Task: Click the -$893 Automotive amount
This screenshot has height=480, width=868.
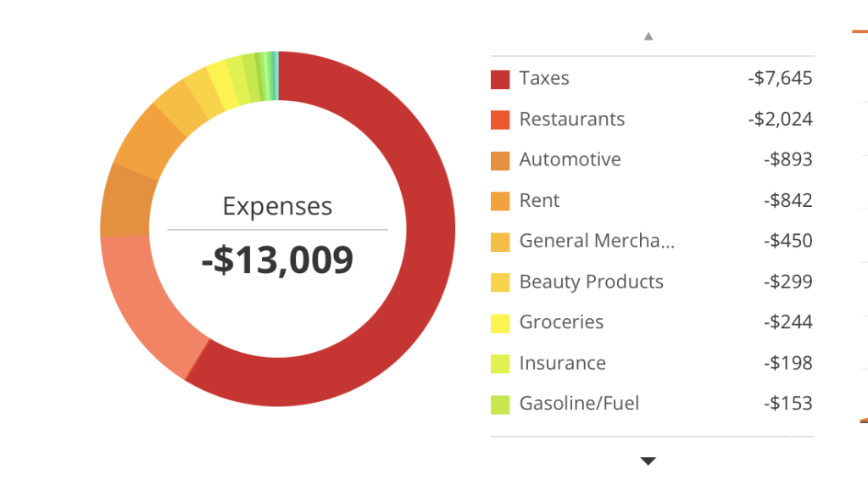Action: point(787,159)
